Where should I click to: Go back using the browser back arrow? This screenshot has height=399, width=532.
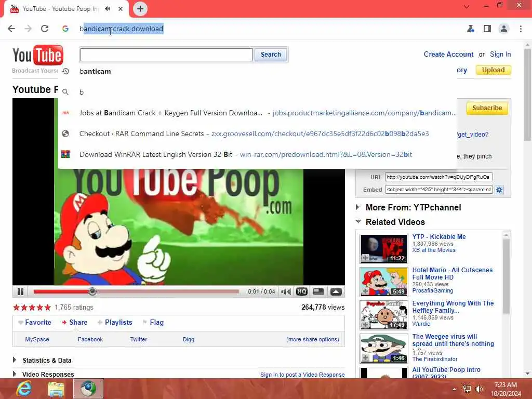pyautogui.click(x=11, y=29)
